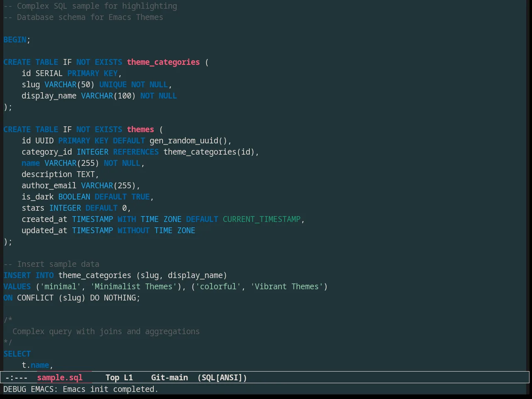Screen dimensions: 532x399
Task: Click the VALUES keyword
Action: pyautogui.click(x=17, y=286)
